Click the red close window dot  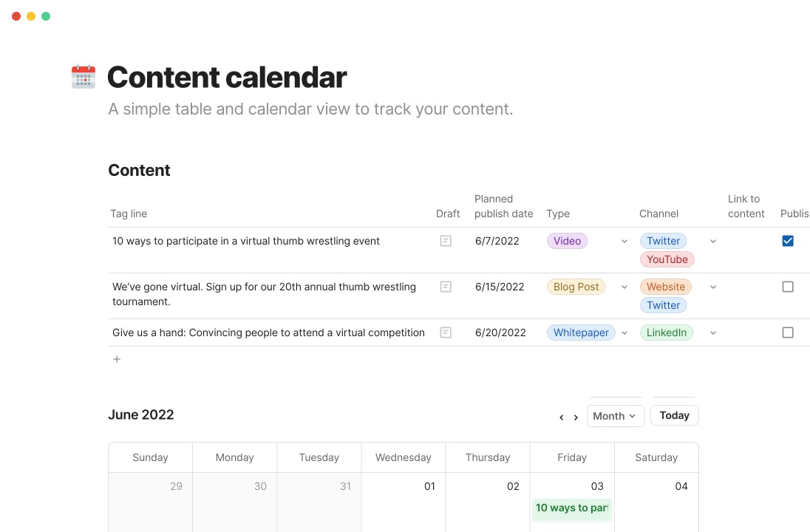click(16, 16)
